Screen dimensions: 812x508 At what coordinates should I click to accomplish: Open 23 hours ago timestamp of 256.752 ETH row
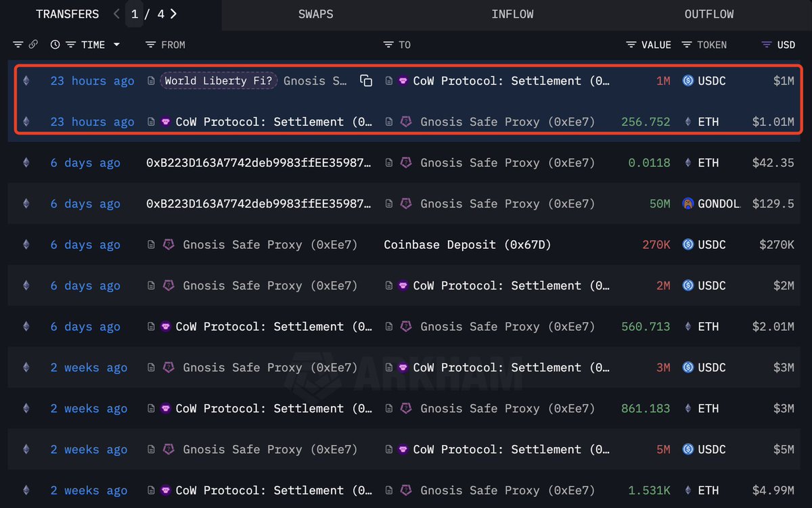(92, 122)
